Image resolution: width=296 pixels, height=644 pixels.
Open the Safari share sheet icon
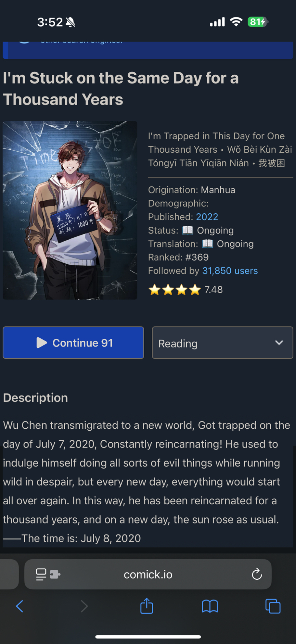[x=147, y=605]
